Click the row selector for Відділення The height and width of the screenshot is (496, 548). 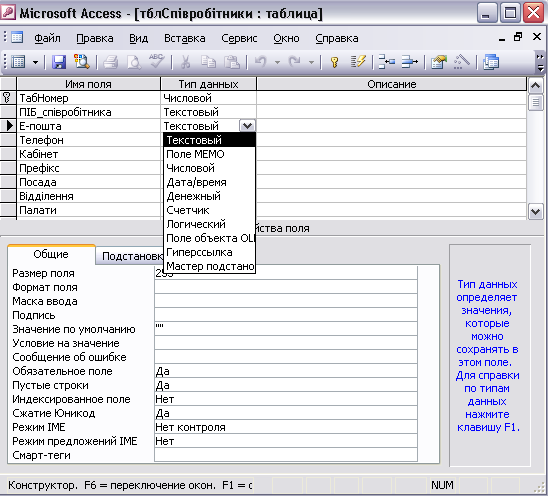[x=8, y=196]
